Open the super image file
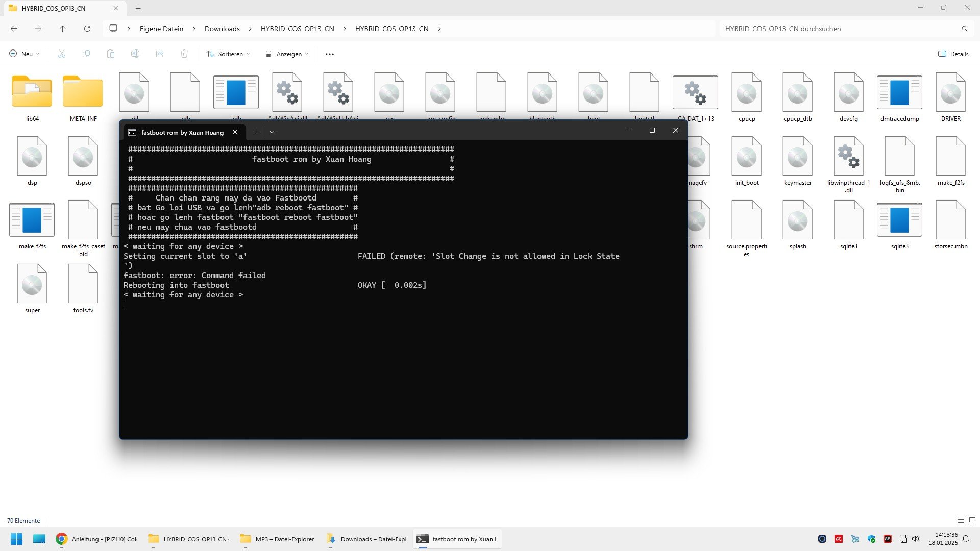The image size is (980, 551). [x=32, y=284]
